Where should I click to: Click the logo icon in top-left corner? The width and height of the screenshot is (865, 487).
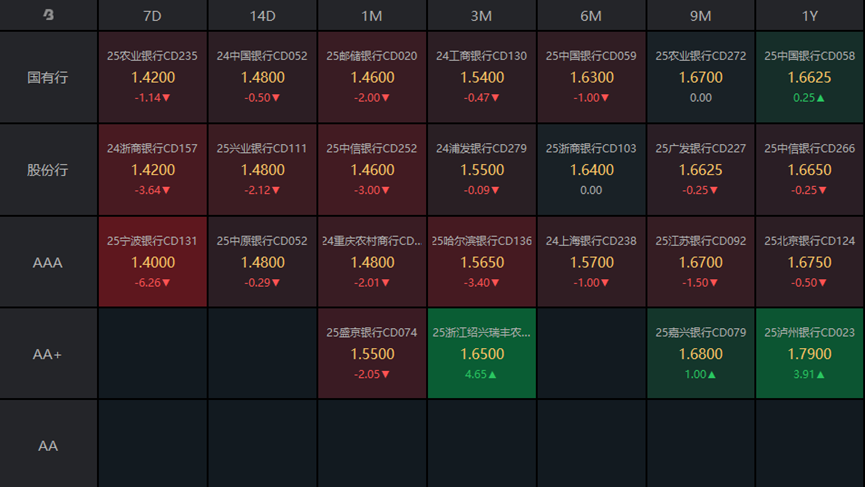click(48, 15)
